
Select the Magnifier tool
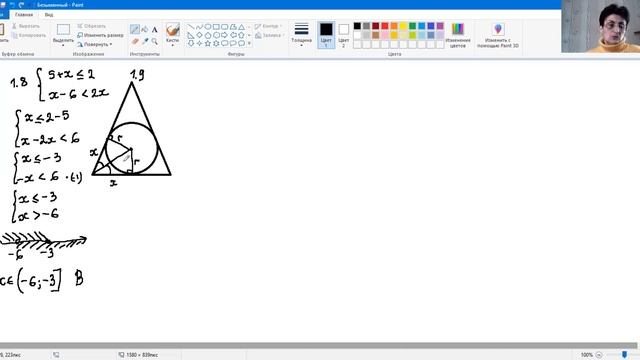click(x=155, y=41)
